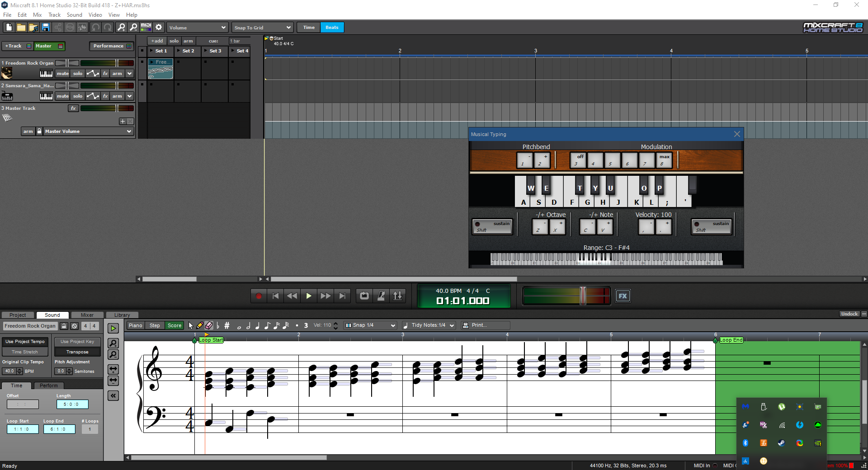
Task: Switch to the Project tab
Action: (18, 315)
